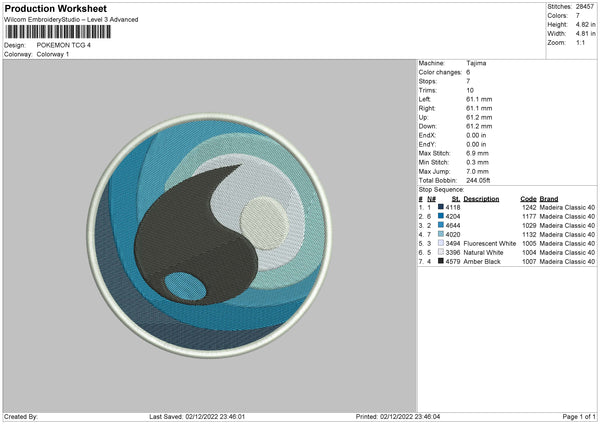This screenshot has width=600, height=424.
Task: Click the 'Stop Sequence:' heading
Action: coord(441,190)
